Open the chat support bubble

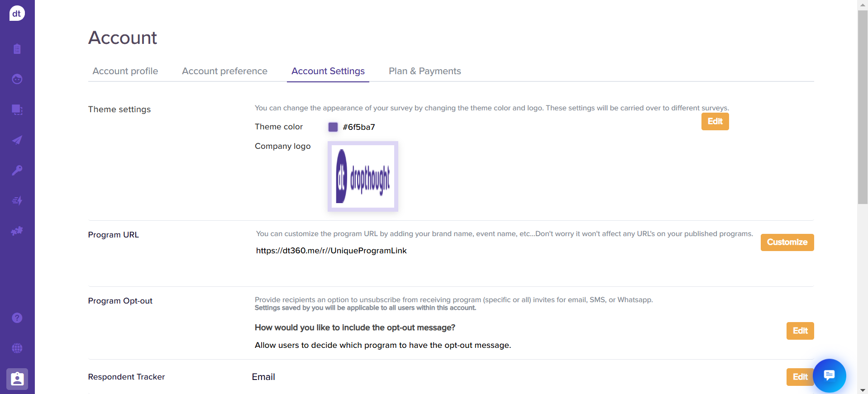[x=829, y=375]
